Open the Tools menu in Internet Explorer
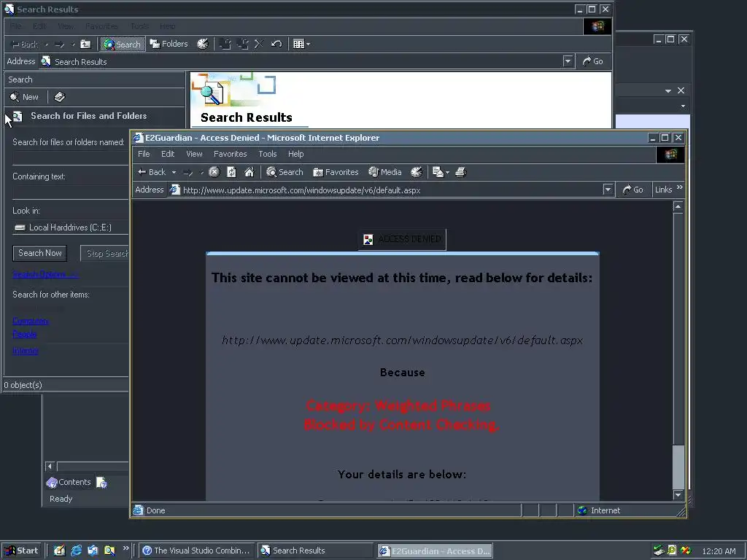This screenshot has width=747, height=560. pyautogui.click(x=267, y=154)
